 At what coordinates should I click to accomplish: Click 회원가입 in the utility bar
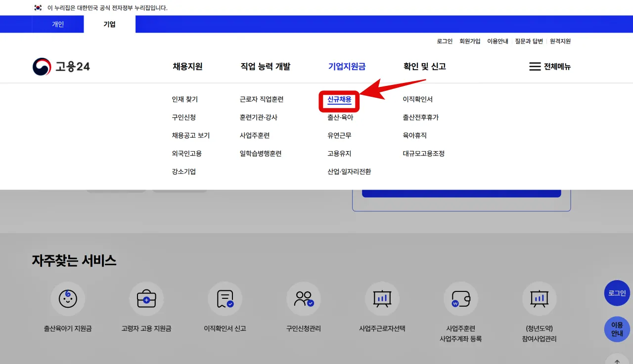(469, 41)
